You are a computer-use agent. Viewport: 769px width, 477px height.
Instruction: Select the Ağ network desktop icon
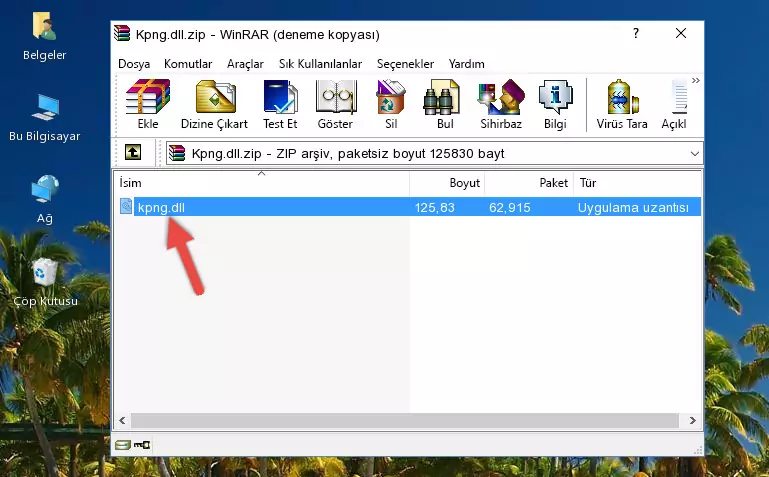click(45, 200)
